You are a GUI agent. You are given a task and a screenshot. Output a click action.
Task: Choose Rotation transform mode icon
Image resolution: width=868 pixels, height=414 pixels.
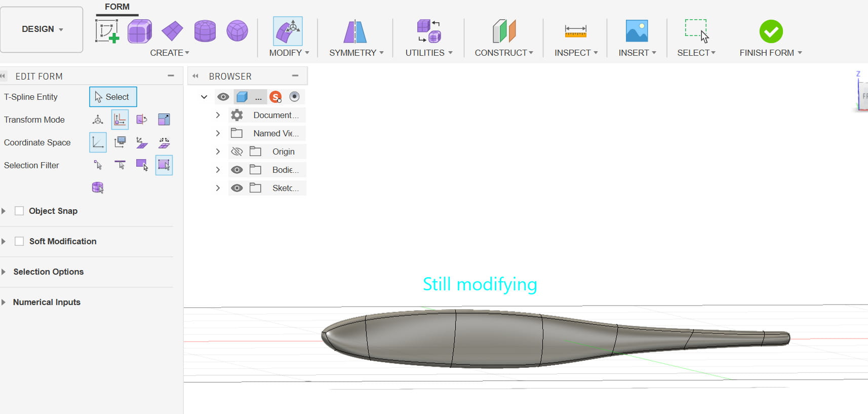point(142,120)
